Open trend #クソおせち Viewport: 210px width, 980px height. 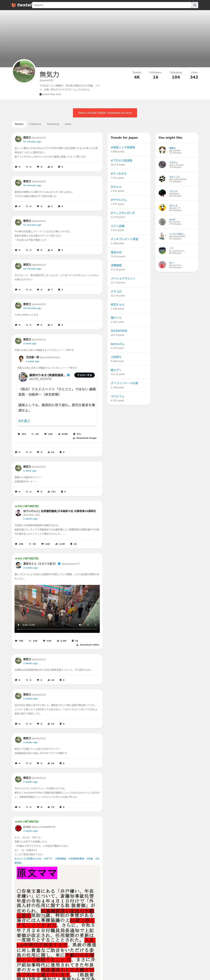(119, 173)
